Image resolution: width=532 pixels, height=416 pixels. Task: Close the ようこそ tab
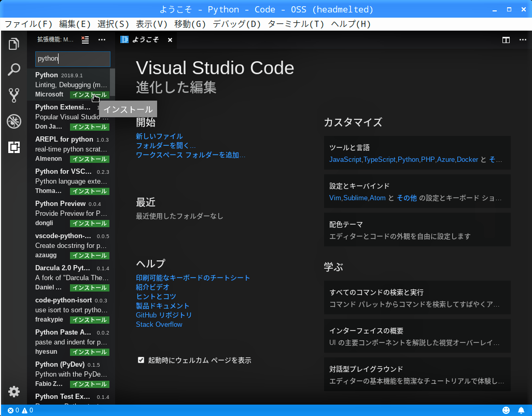(170, 40)
